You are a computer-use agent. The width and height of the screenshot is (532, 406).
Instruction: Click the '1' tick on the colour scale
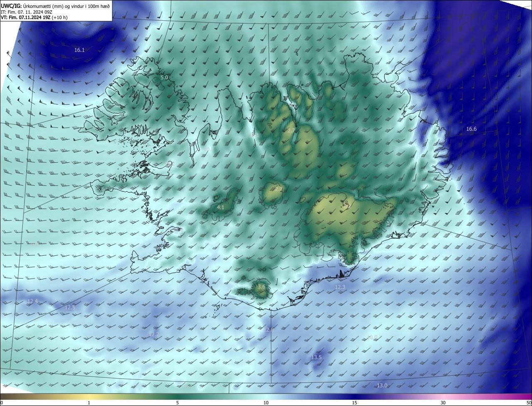point(89,403)
